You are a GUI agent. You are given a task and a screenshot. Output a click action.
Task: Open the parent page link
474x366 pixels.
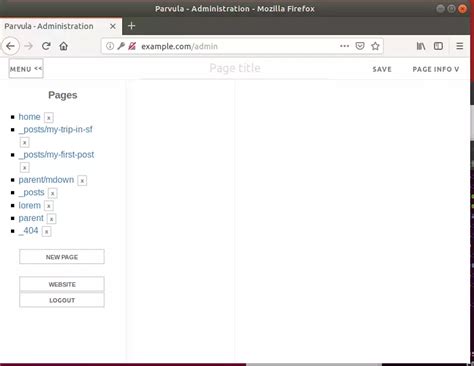click(x=31, y=218)
